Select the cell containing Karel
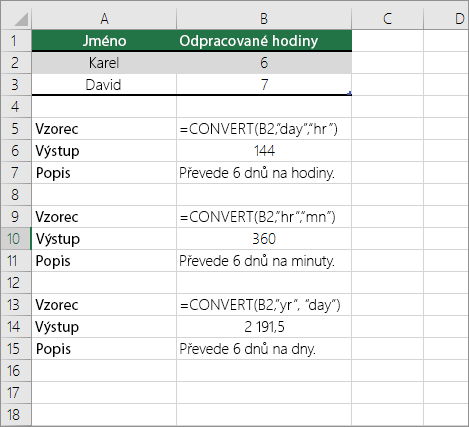This screenshot has width=469, height=427. click(x=104, y=63)
